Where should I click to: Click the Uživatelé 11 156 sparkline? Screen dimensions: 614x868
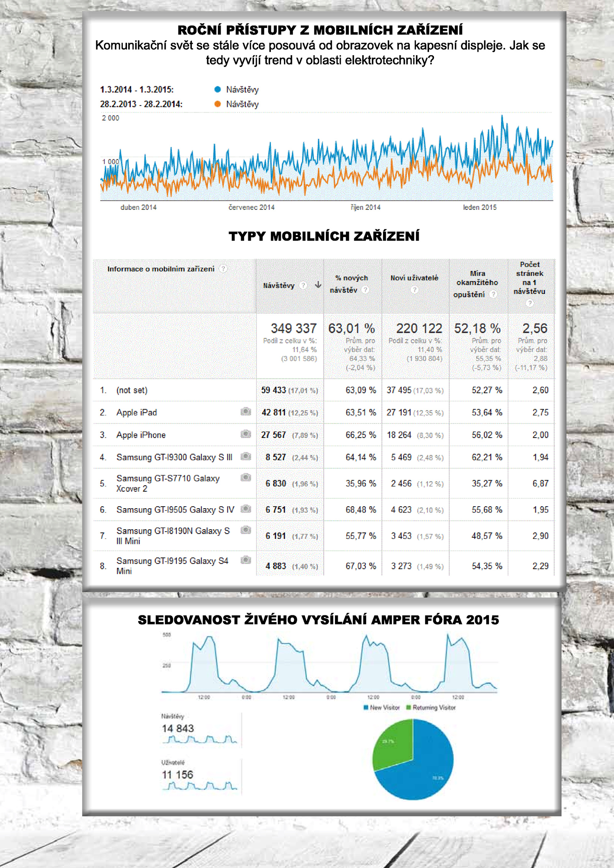coord(200,786)
